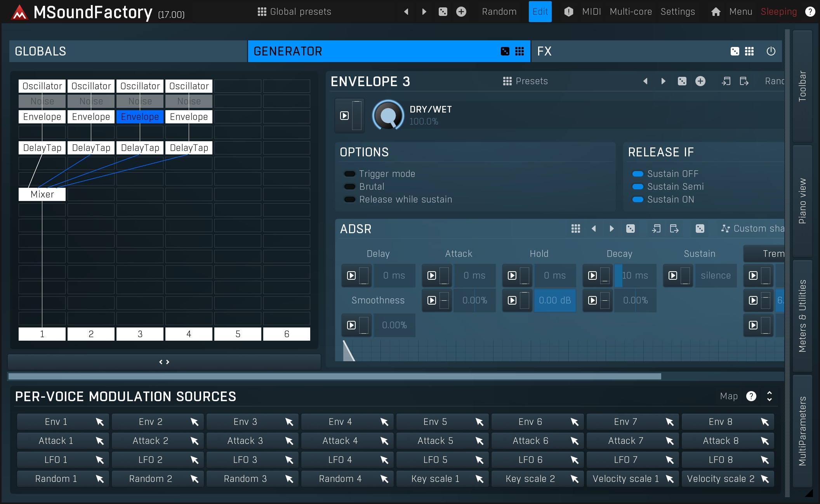Open the help question mark icon at top right

[x=810, y=12]
